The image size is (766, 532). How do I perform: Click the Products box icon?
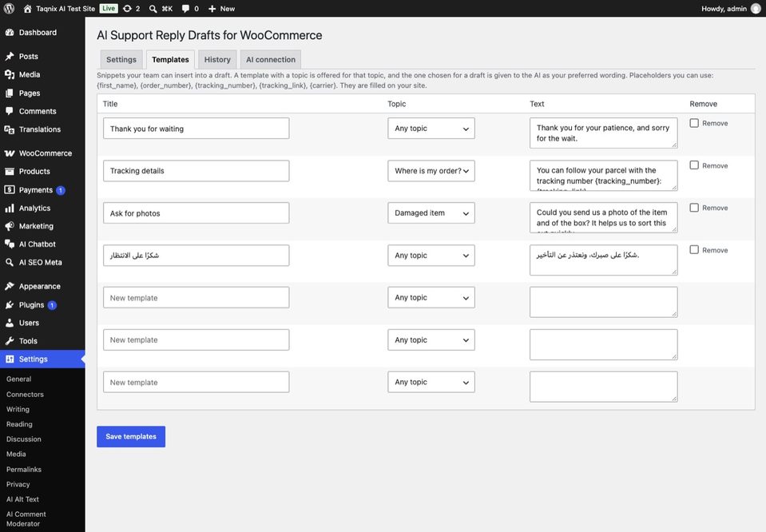10,172
